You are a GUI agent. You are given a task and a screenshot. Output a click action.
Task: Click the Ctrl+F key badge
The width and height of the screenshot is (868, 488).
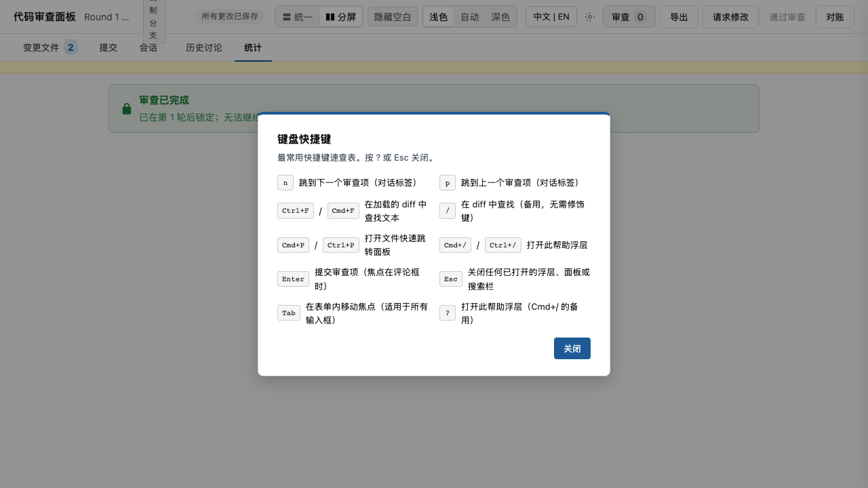tap(296, 211)
